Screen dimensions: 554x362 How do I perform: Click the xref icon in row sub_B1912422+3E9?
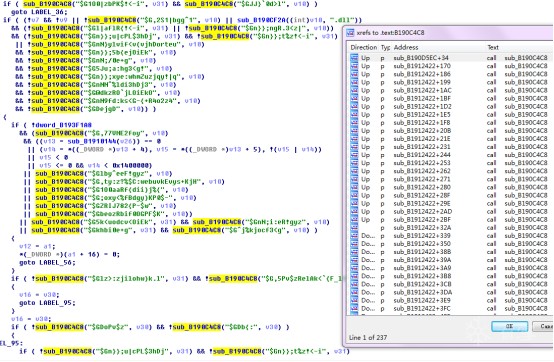354,301
